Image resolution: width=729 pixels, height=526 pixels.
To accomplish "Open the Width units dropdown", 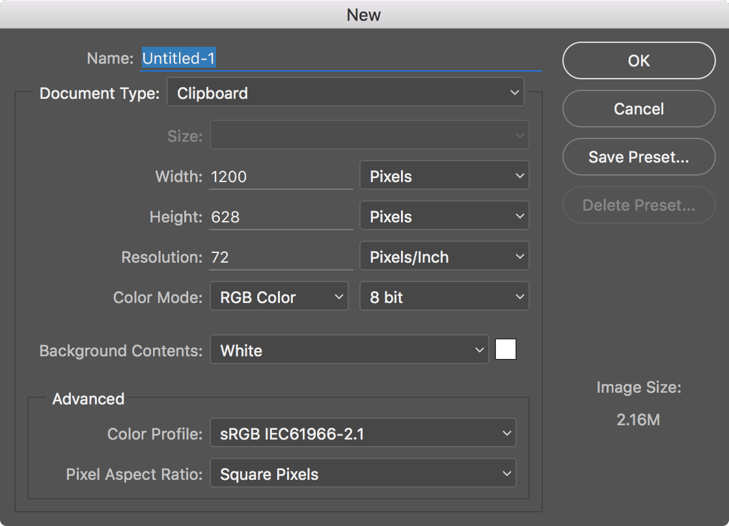I will click(444, 176).
